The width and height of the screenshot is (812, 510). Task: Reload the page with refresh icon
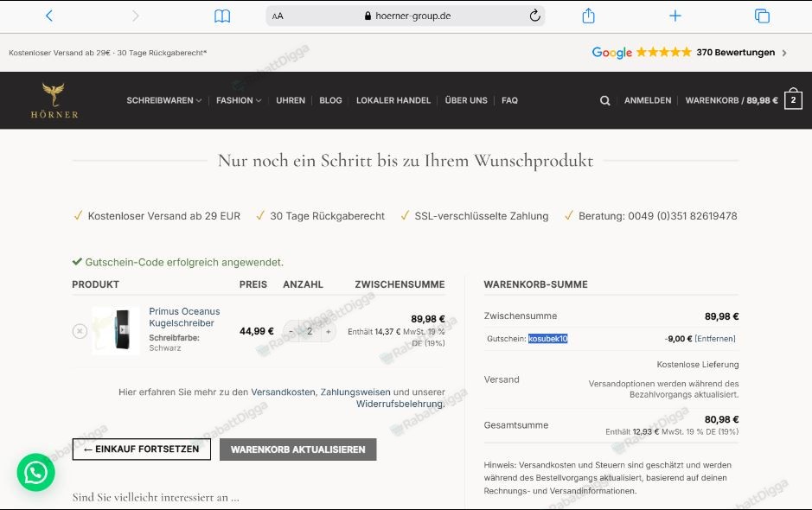[535, 16]
